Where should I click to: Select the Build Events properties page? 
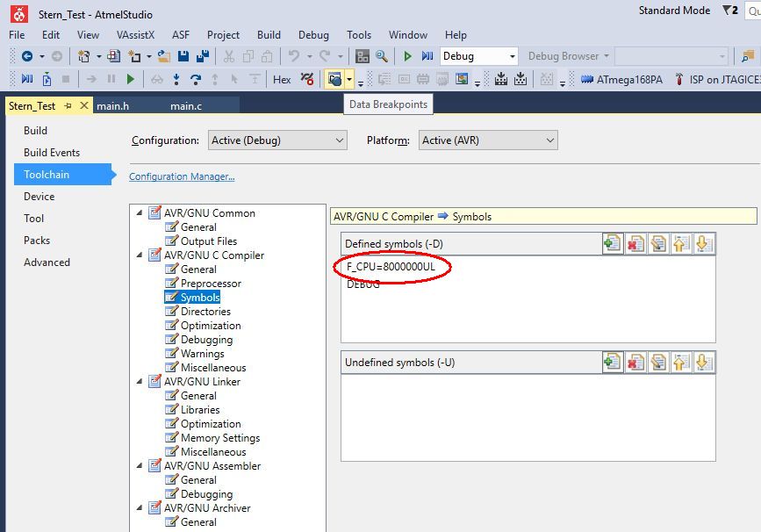(x=52, y=153)
